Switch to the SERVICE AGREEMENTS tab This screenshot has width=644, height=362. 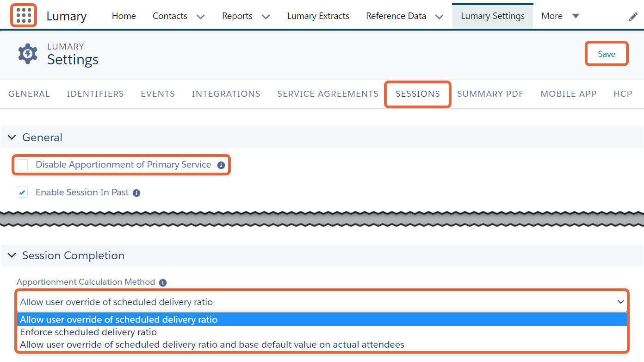(x=328, y=94)
